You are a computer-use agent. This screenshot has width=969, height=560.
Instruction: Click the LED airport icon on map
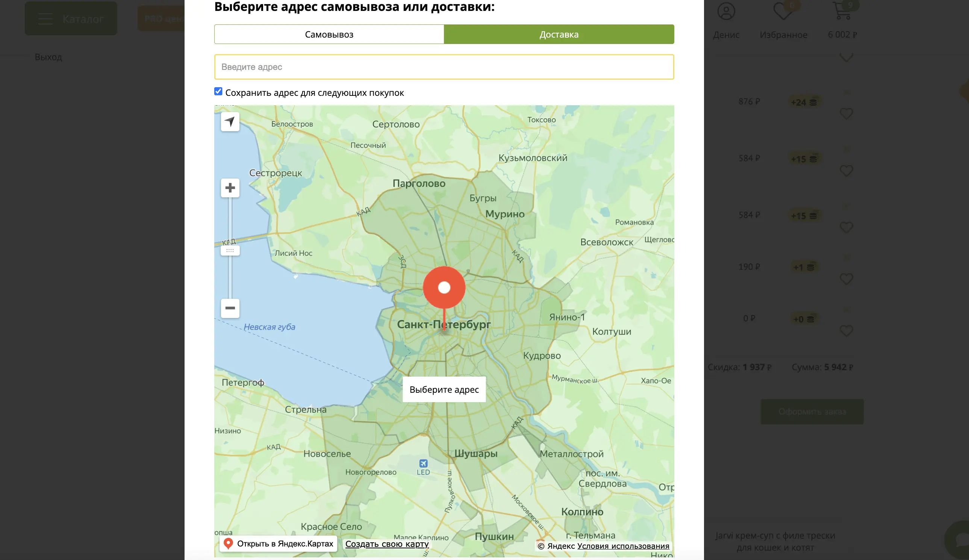pos(423,463)
